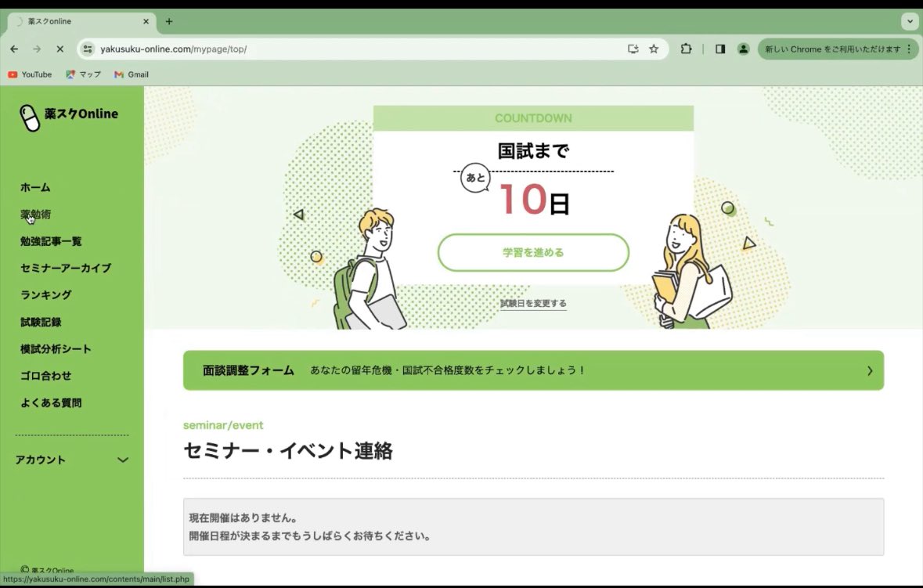923x588 pixels.
Task: Open the Chrome three-dot menu
Action: (910, 49)
